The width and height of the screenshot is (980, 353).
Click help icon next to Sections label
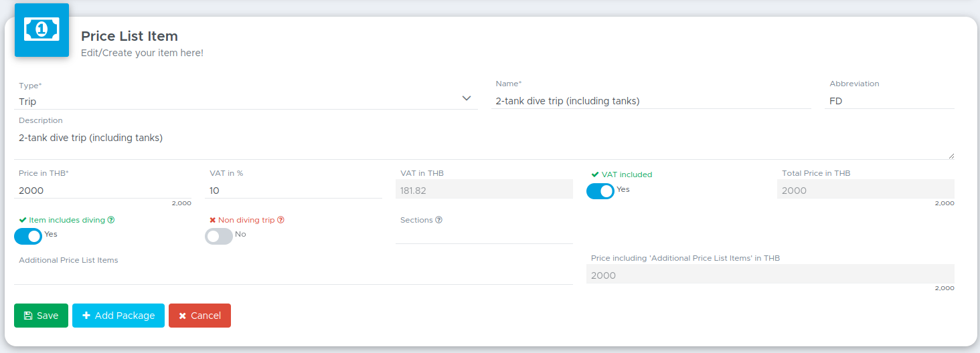[x=438, y=220]
